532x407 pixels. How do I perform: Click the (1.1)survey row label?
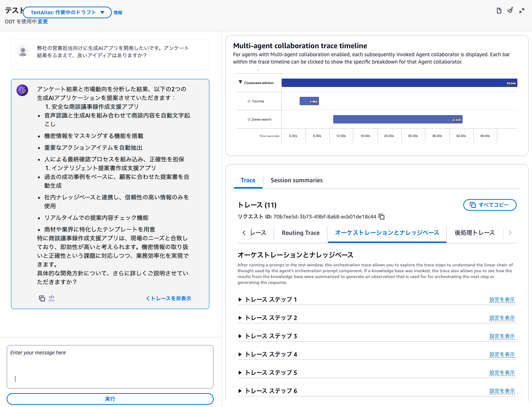pyautogui.click(x=256, y=101)
